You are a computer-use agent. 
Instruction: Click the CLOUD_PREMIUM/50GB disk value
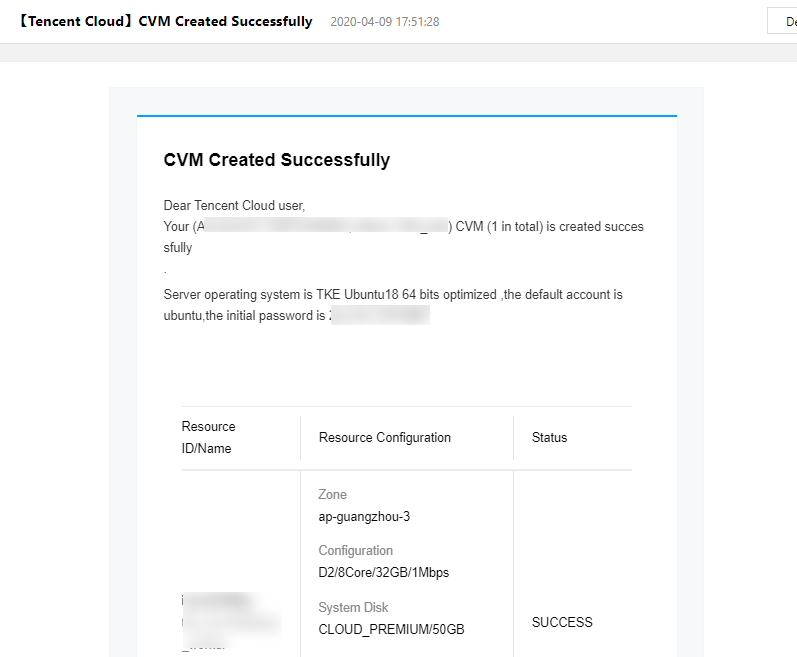point(391,630)
